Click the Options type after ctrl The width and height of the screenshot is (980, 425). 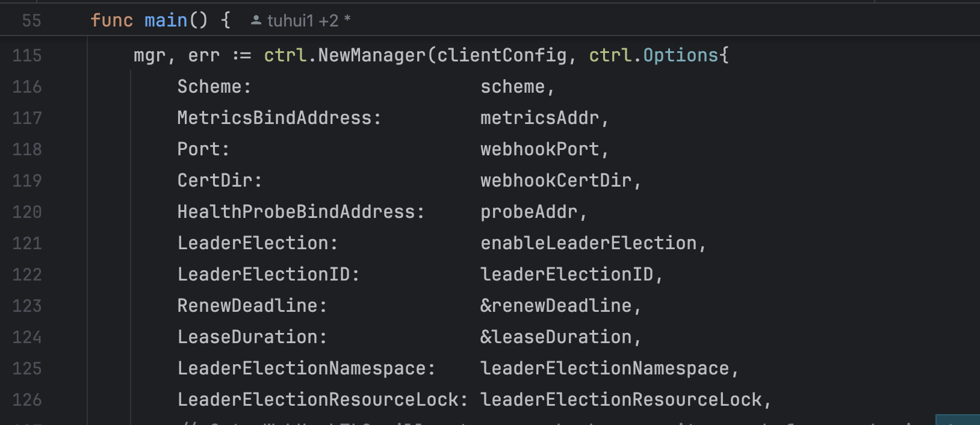pyautogui.click(x=680, y=55)
